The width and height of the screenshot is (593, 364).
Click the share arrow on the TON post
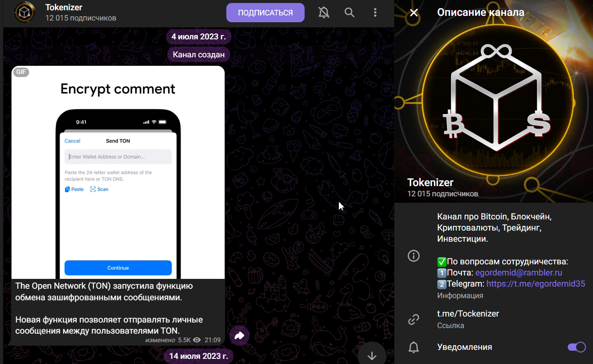click(239, 335)
